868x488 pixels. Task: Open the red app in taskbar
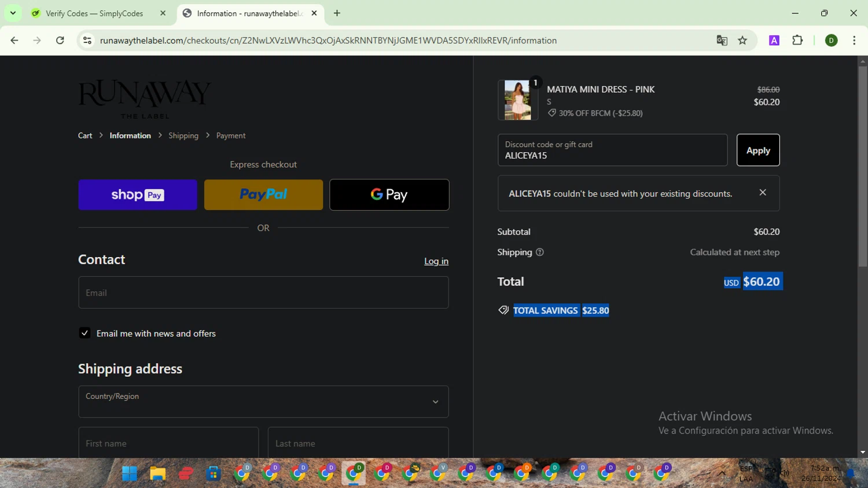pos(186,474)
